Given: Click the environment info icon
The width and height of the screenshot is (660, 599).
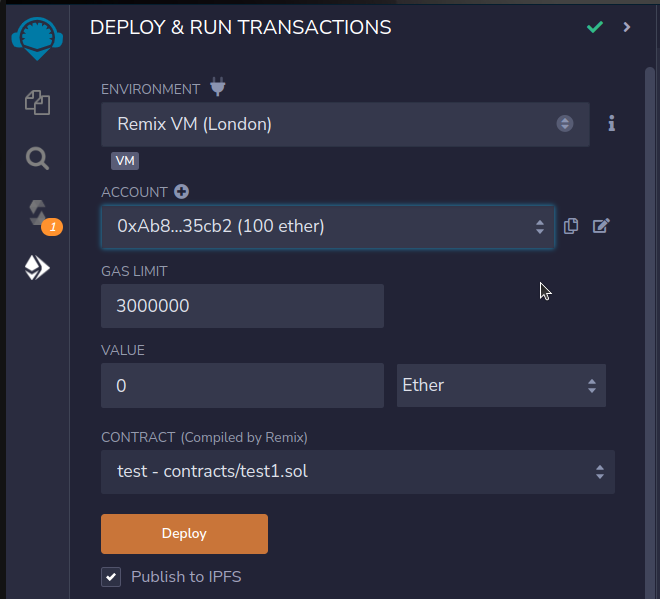Looking at the screenshot, I should [612, 123].
